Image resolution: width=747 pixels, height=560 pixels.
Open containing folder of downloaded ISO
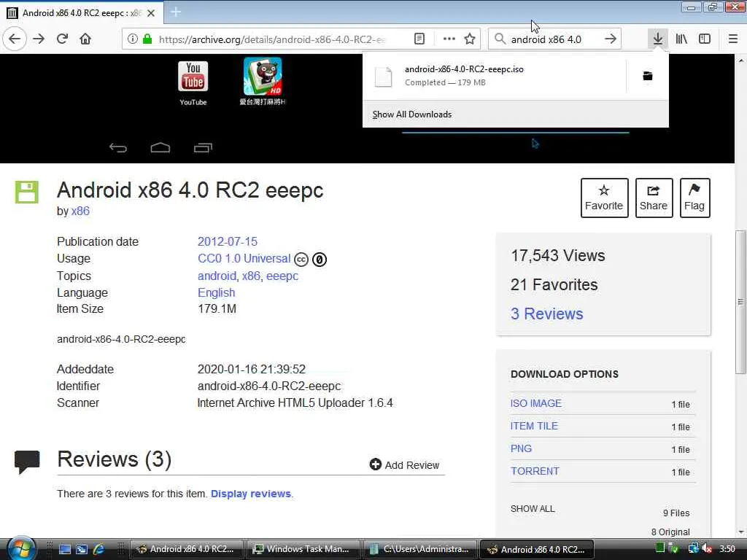[648, 76]
